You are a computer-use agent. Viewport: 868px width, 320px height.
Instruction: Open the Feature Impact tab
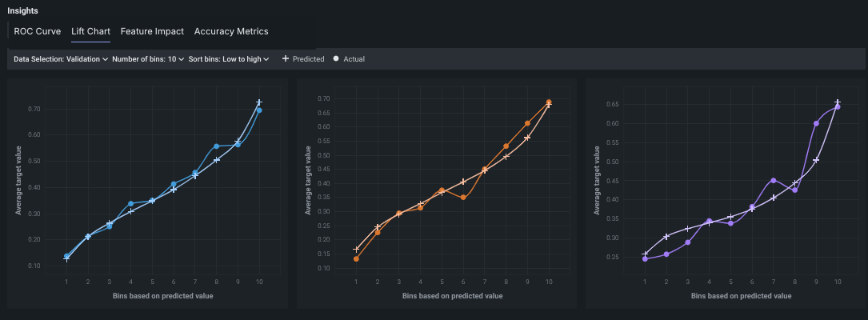152,31
